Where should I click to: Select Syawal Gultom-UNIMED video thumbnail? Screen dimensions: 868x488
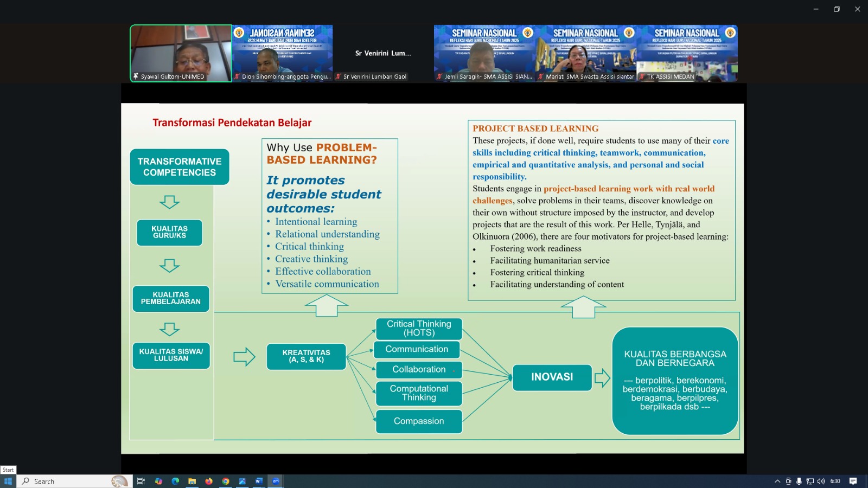(x=181, y=53)
